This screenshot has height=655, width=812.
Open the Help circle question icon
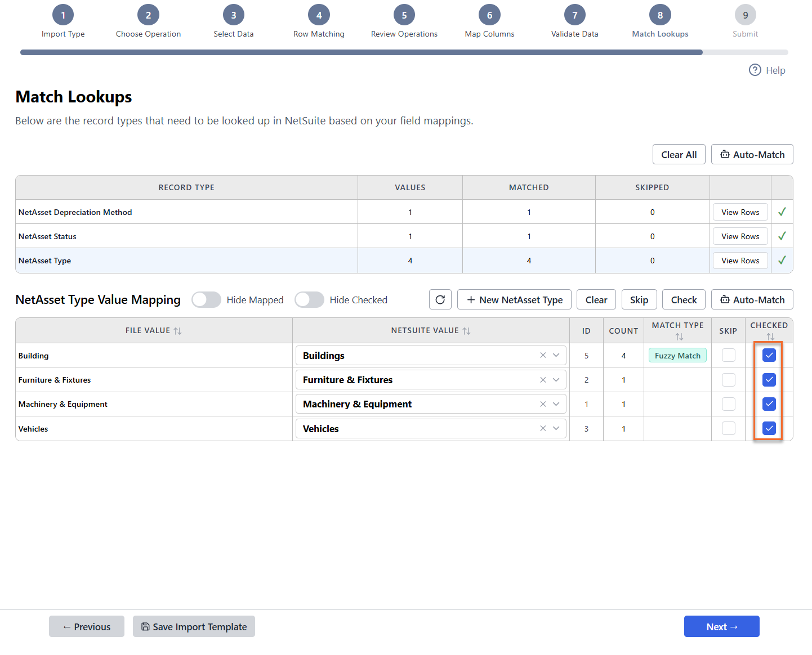tap(755, 70)
